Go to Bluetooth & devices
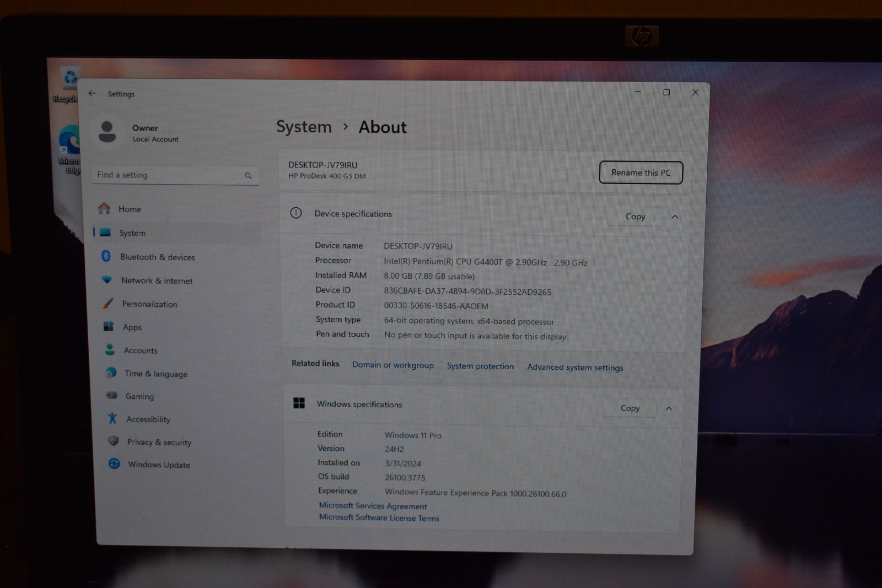 pyautogui.click(x=178, y=257)
